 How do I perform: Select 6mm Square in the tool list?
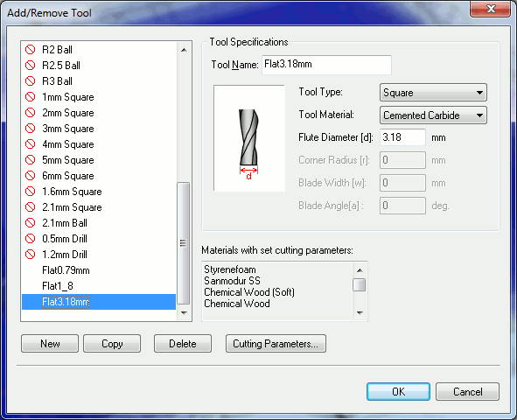coord(68,176)
